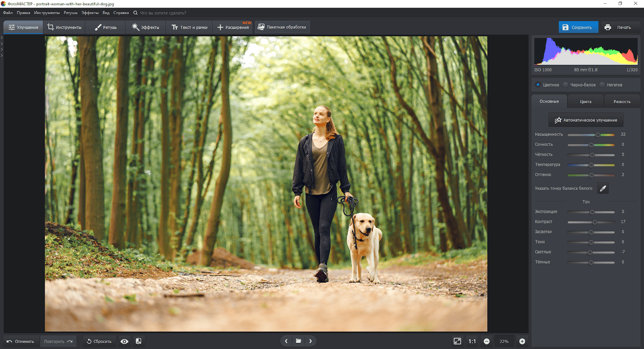This screenshot has height=349, width=644.
Task: Open the Эффекты menu in menu bar
Action: pos(90,13)
